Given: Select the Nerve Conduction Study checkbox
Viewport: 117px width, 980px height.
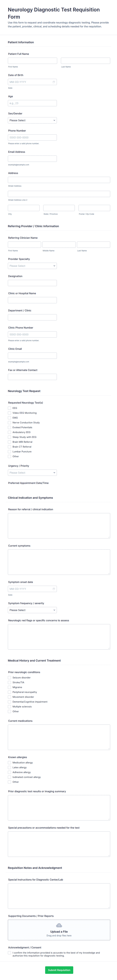Looking at the screenshot, I should 10,422.
